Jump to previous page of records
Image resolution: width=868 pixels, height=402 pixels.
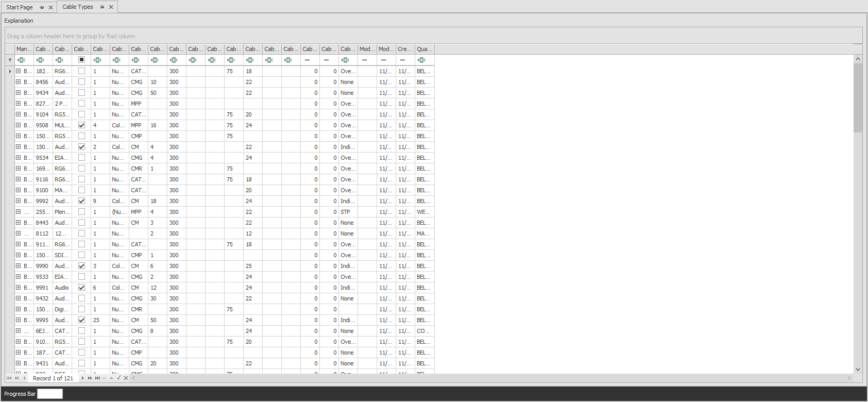pos(16,378)
